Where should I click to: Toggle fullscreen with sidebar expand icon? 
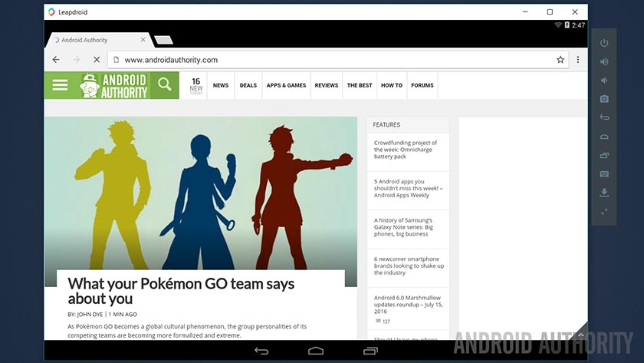tap(604, 212)
